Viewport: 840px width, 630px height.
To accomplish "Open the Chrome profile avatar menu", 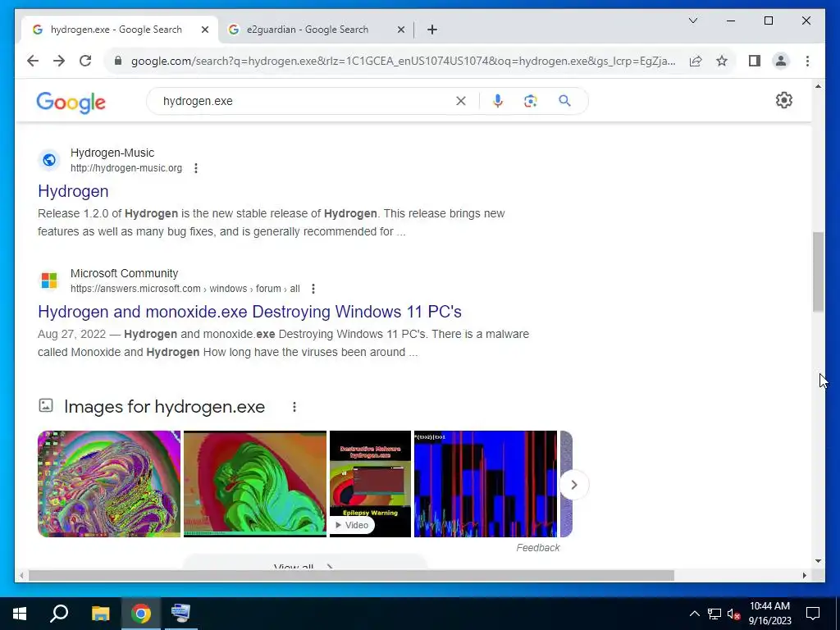I will (x=781, y=61).
